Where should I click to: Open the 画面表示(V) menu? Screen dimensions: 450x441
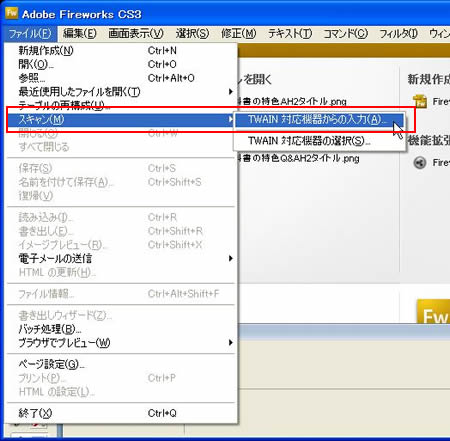pos(136,34)
